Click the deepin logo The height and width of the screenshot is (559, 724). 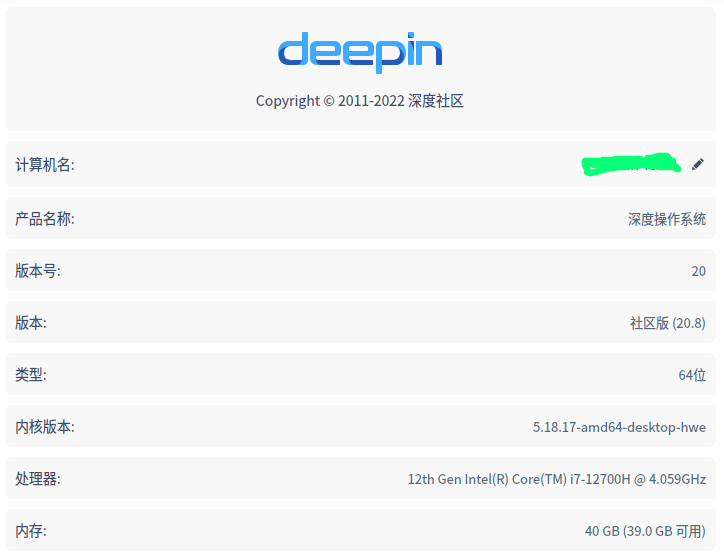(360, 52)
